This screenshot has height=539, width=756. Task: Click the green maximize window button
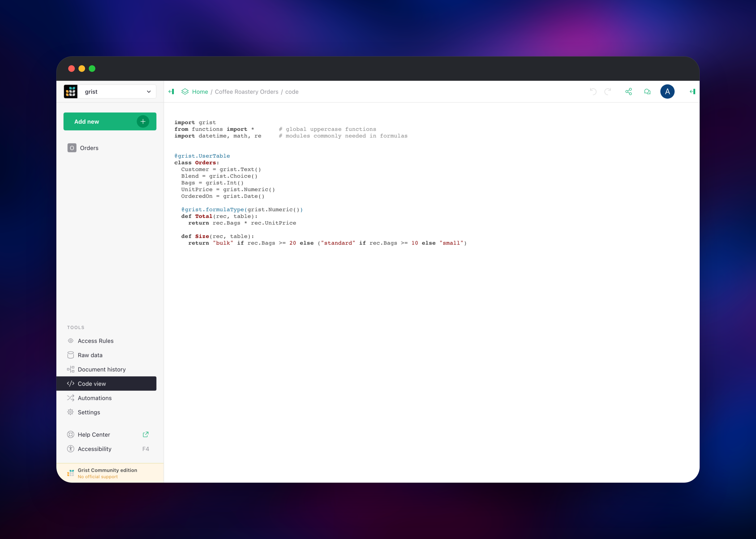92,69
